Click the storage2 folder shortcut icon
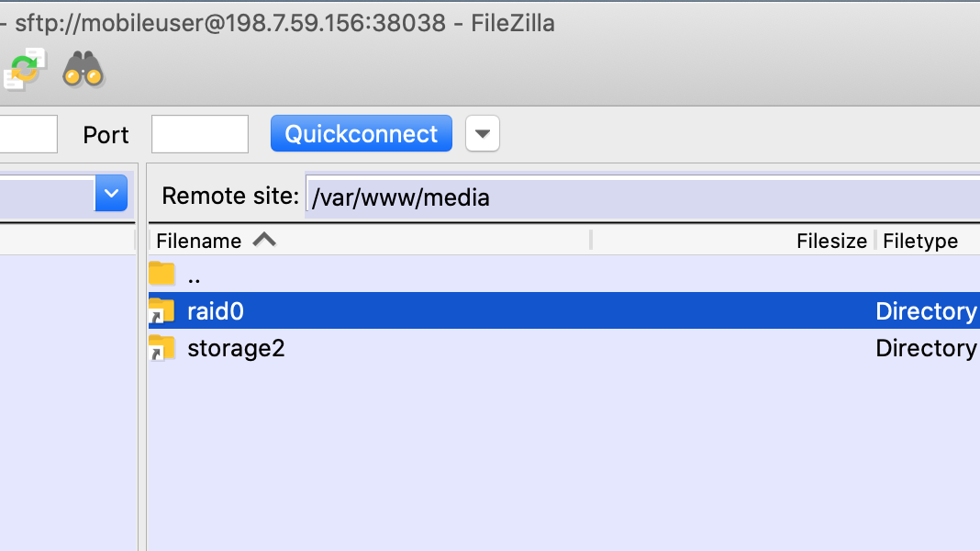Image resolution: width=980 pixels, height=551 pixels. 161,348
